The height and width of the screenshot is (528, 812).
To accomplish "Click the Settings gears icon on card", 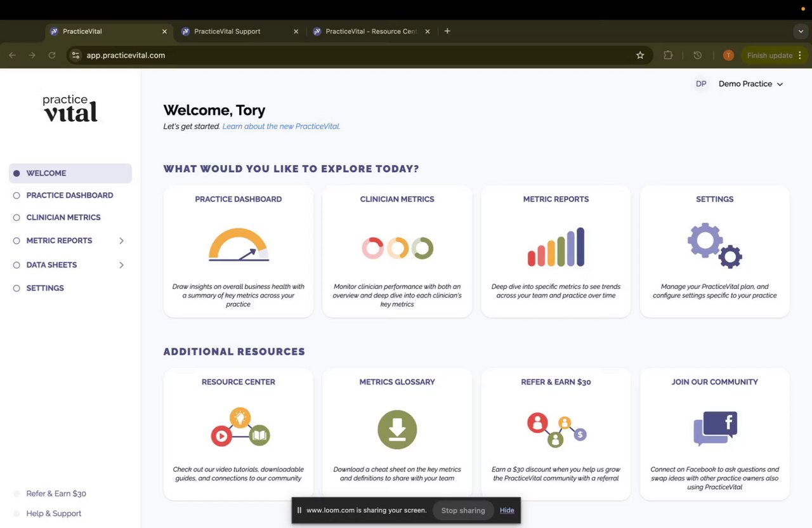I will (x=715, y=246).
